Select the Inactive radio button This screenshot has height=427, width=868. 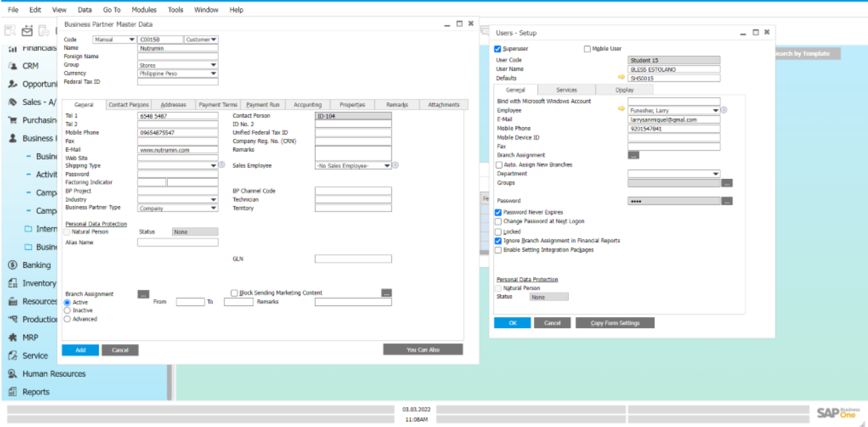click(67, 311)
